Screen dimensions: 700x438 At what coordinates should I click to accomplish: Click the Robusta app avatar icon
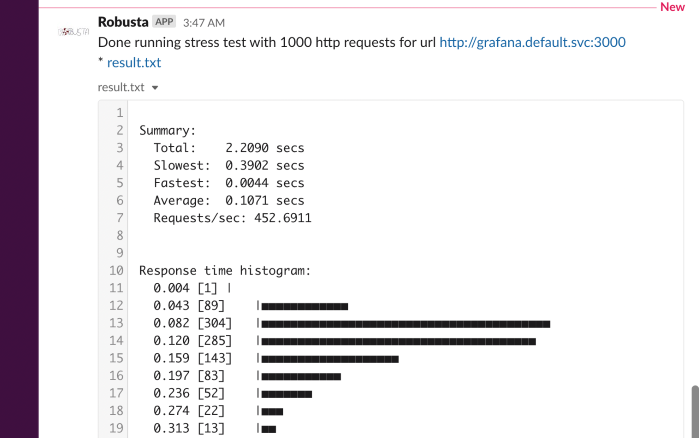click(x=73, y=32)
